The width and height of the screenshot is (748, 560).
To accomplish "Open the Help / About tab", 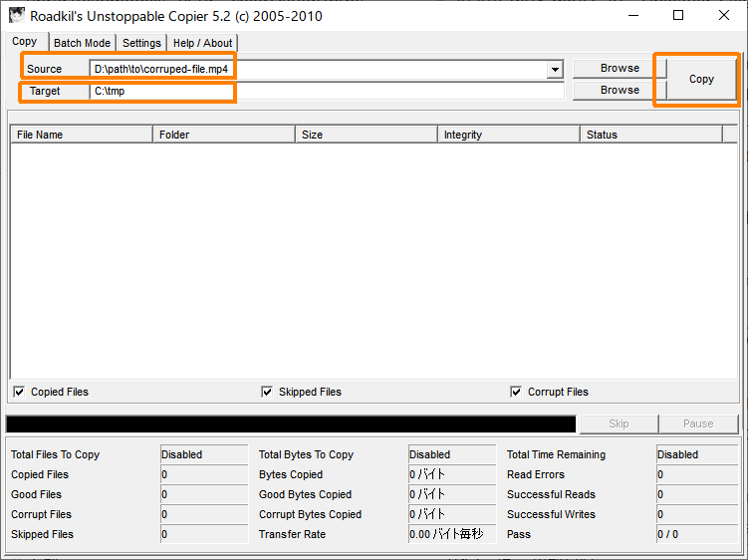I will (x=203, y=43).
